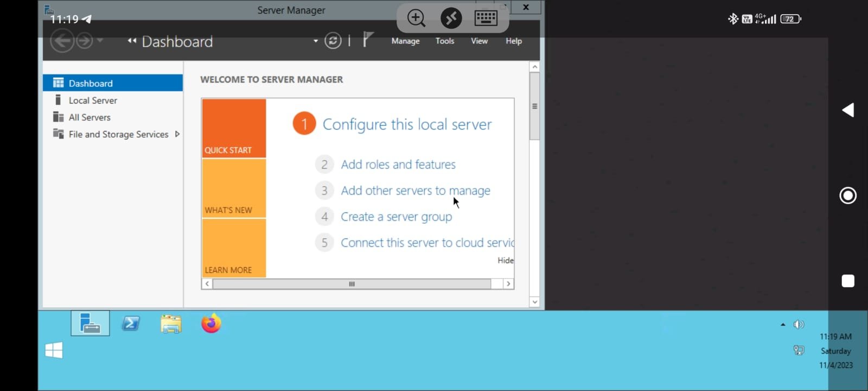Click Connect this server to cloud services
Image resolution: width=868 pixels, height=391 pixels.
tap(427, 243)
